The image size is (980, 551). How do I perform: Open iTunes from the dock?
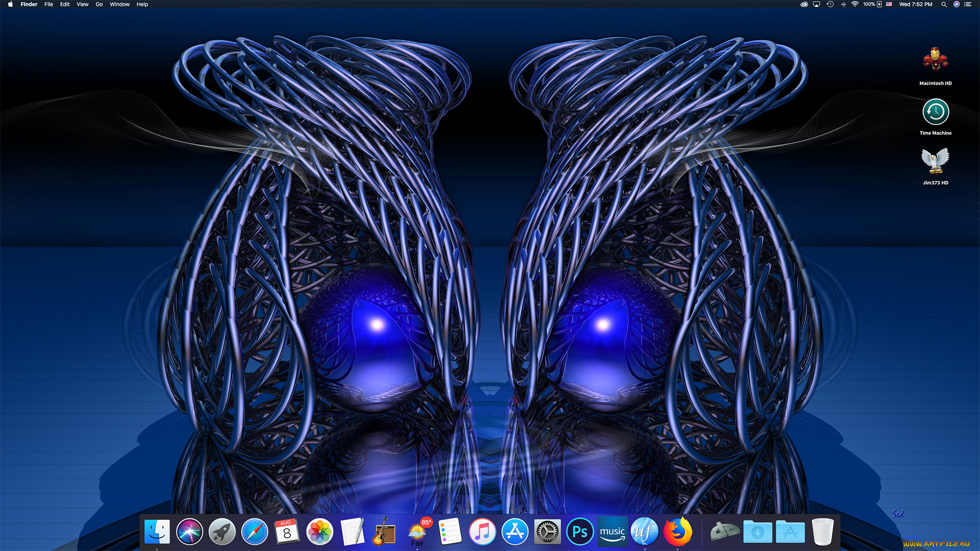pos(482,532)
